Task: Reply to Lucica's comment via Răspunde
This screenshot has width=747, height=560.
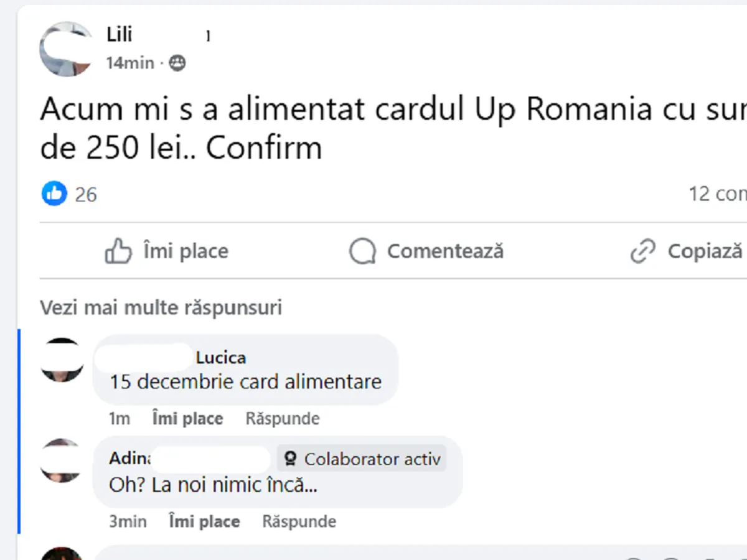Action: (282, 419)
